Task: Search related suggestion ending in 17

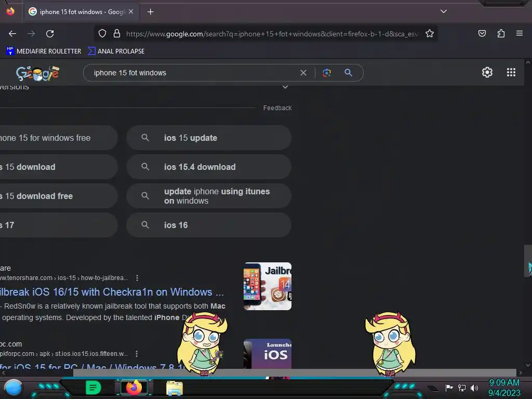Action: pyautogui.click(x=59, y=225)
